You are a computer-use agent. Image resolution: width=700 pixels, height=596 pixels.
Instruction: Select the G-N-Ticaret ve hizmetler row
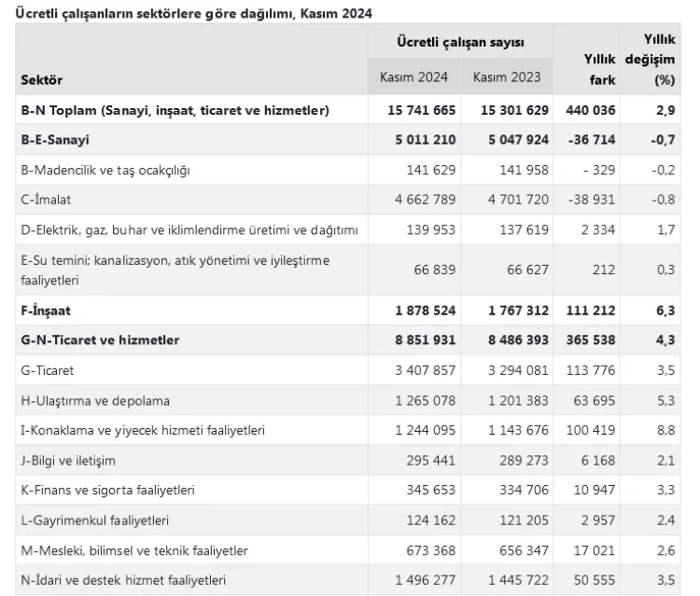(x=348, y=340)
